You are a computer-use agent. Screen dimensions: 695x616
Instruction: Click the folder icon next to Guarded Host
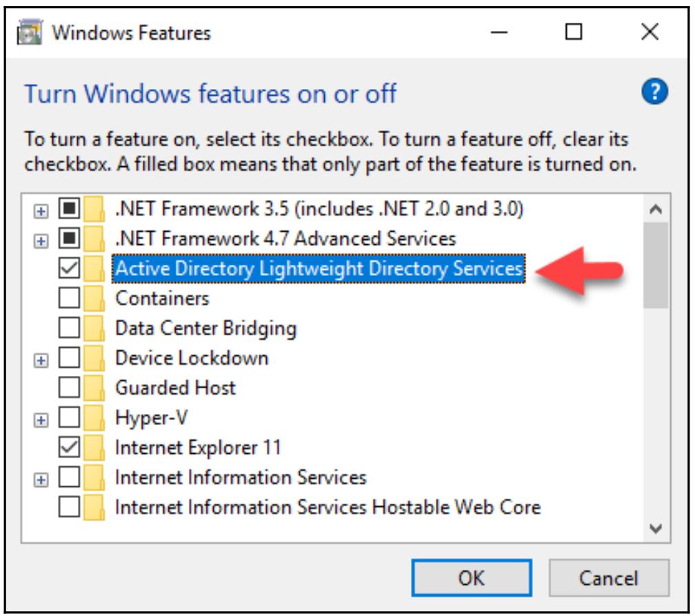[x=94, y=388]
